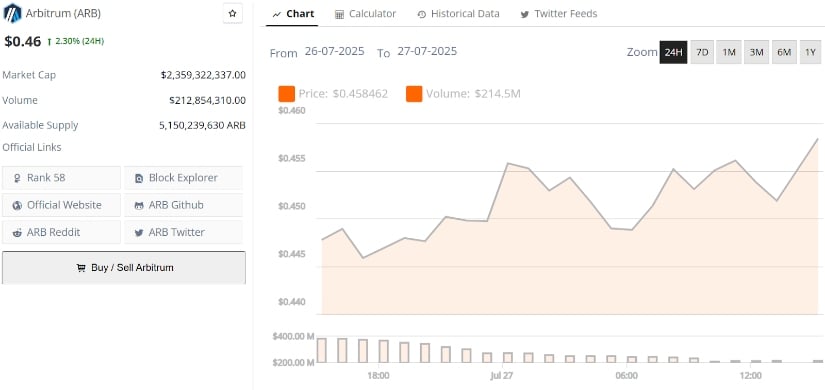
Task: Click the Volume: $214.5M legend label
Action: (473, 94)
